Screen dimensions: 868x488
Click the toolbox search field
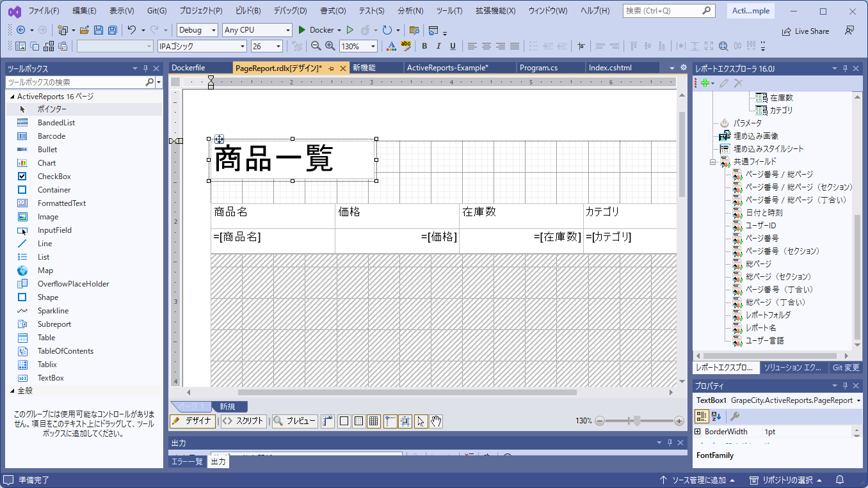tap(75, 82)
